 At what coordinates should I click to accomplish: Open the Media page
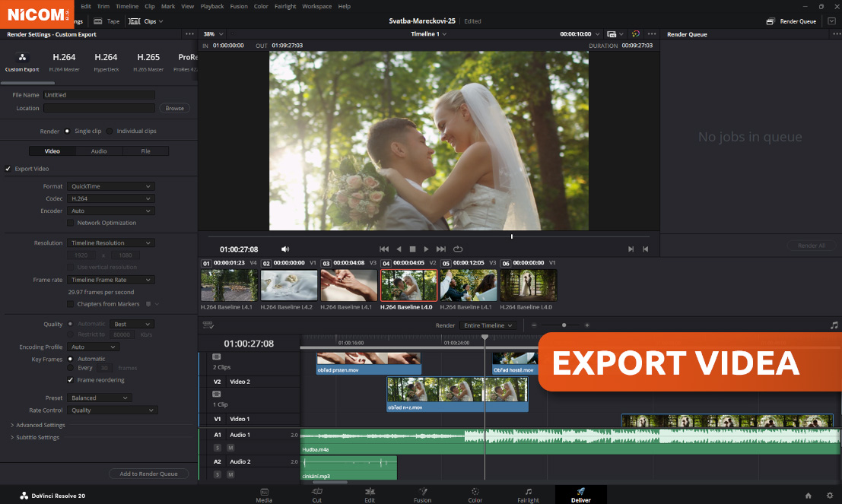click(264, 495)
